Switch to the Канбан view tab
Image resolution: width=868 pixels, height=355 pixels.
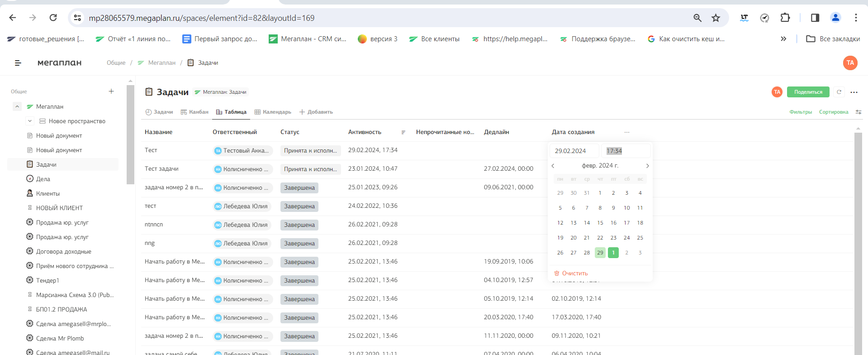click(x=194, y=112)
